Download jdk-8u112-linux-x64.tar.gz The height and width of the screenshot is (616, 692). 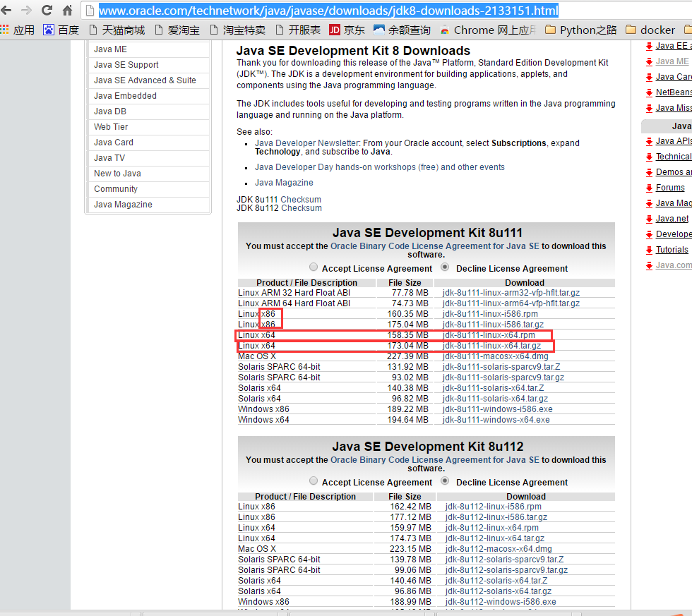click(x=495, y=538)
